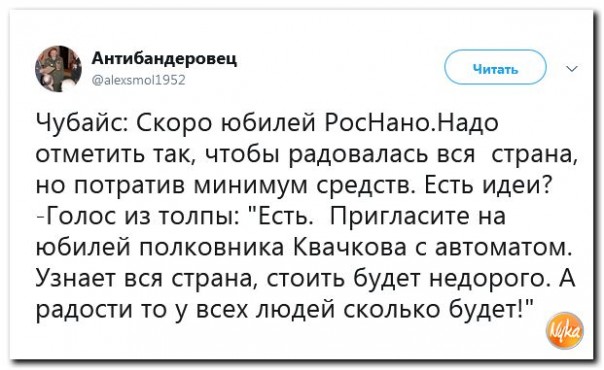
Task: Click the surname Квачкова in the tweet text
Action: (350, 247)
